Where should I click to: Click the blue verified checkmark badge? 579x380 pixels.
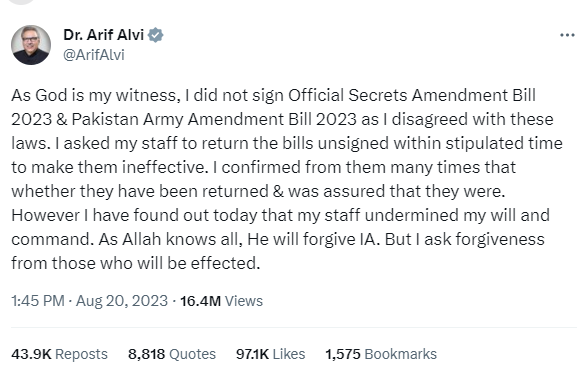pos(155,35)
